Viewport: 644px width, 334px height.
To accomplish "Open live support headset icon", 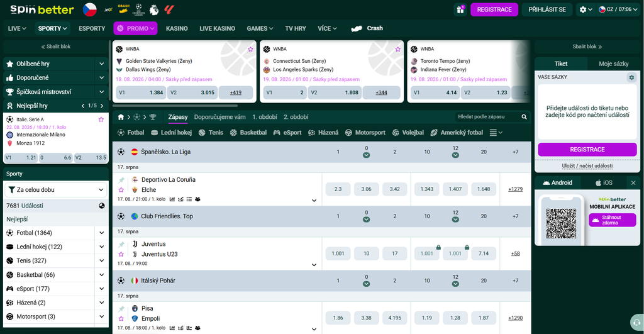I will (x=636, y=323).
